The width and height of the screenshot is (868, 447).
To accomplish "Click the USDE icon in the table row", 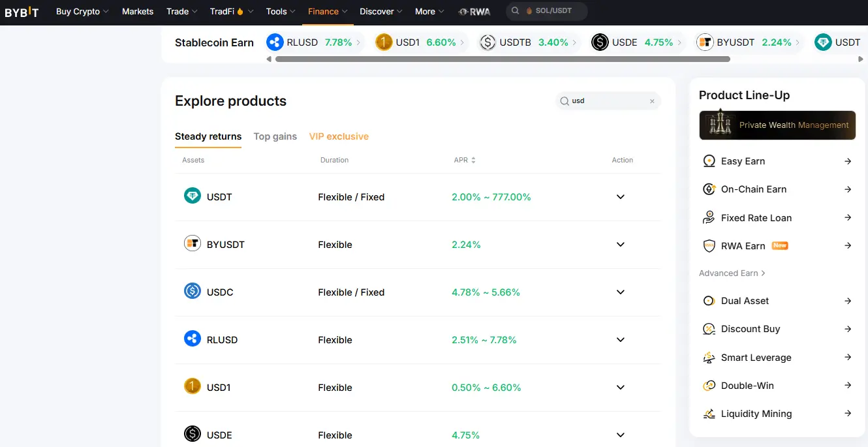I will tap(192, 434).
